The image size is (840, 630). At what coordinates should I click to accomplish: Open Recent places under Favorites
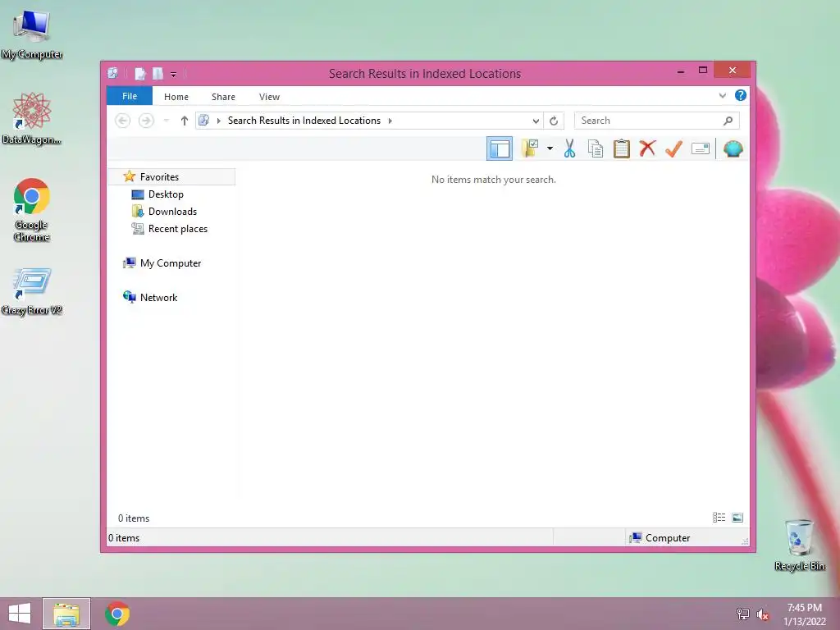point(177,229)
